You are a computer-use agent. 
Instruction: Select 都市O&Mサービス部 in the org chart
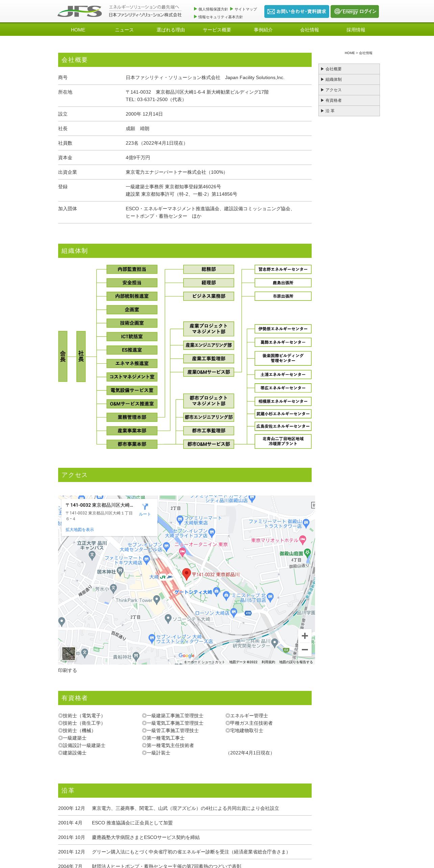(209, 444)
